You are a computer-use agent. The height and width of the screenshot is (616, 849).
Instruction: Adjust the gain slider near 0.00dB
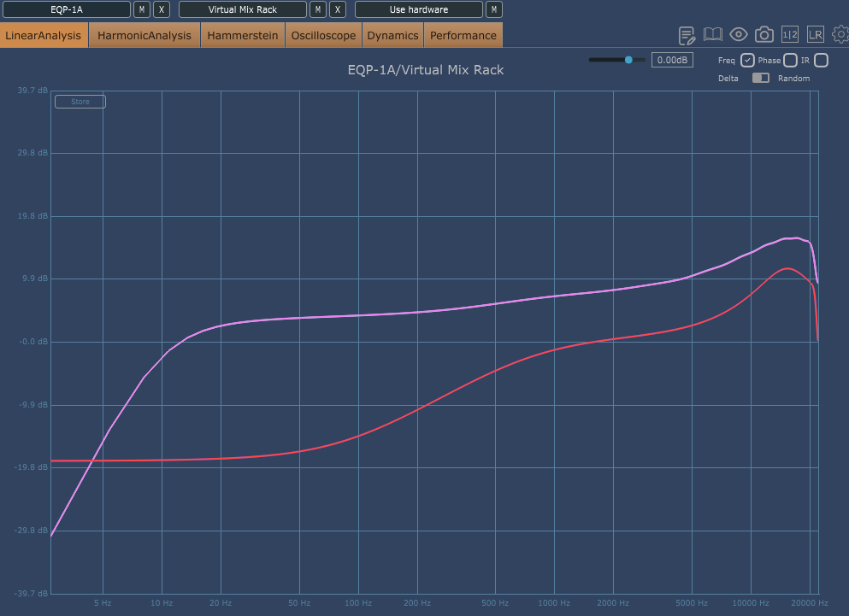coord(629,60)
